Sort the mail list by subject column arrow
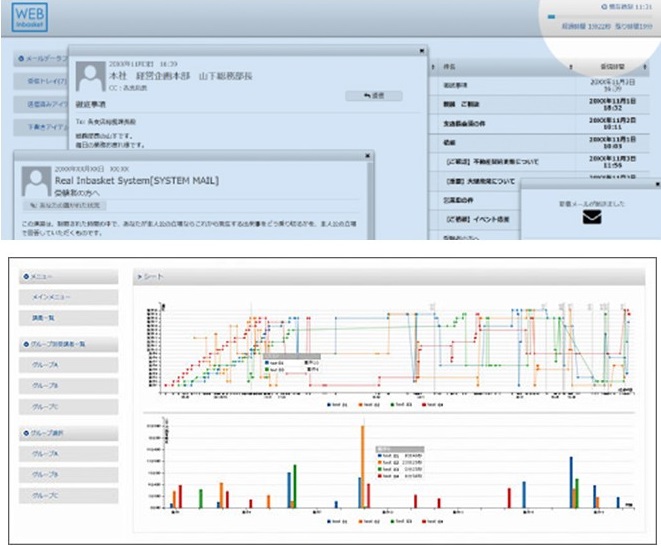 (571, 67)
